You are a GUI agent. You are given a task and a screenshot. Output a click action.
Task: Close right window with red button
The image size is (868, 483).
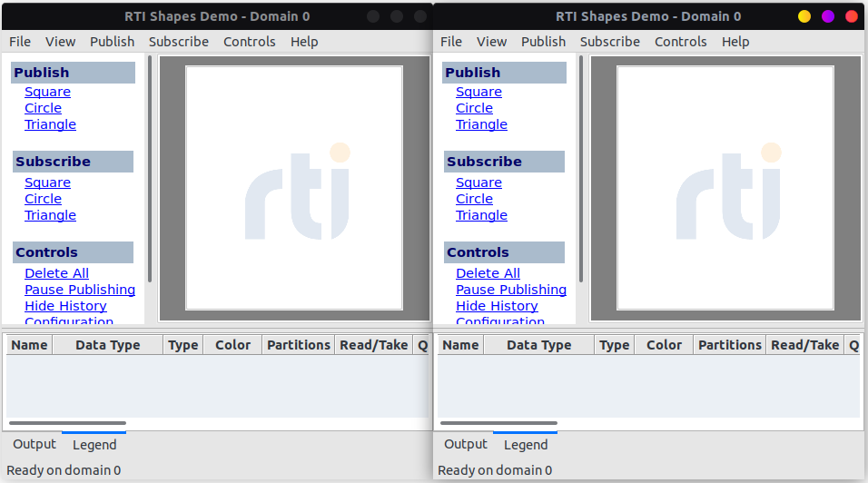click(852, 16)
